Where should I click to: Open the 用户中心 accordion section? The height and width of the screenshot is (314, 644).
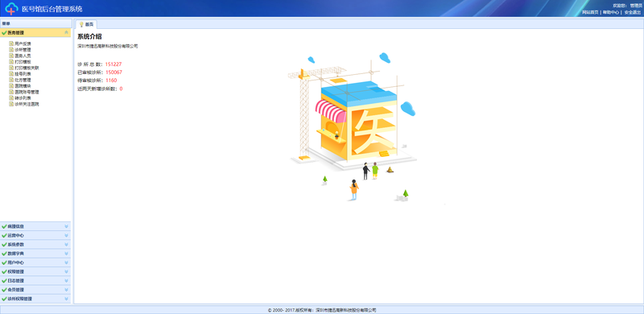pos(35,262)
